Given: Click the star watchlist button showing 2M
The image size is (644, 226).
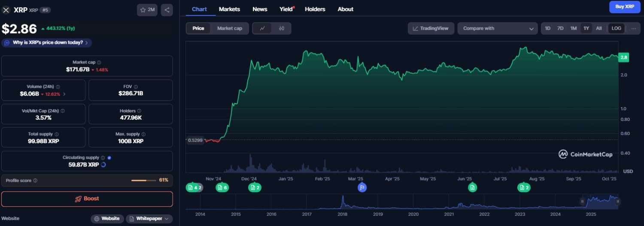Looking at the screenshot, I should point(147,10).
